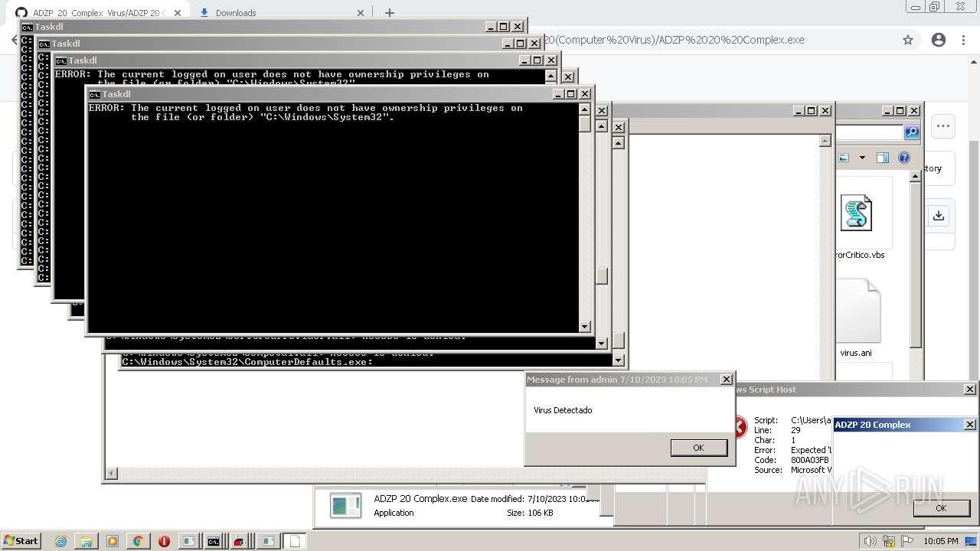Click the white window's vertical scroll-up arrow
The width and height of the screenshot is (980, 551).
[825, 141]
